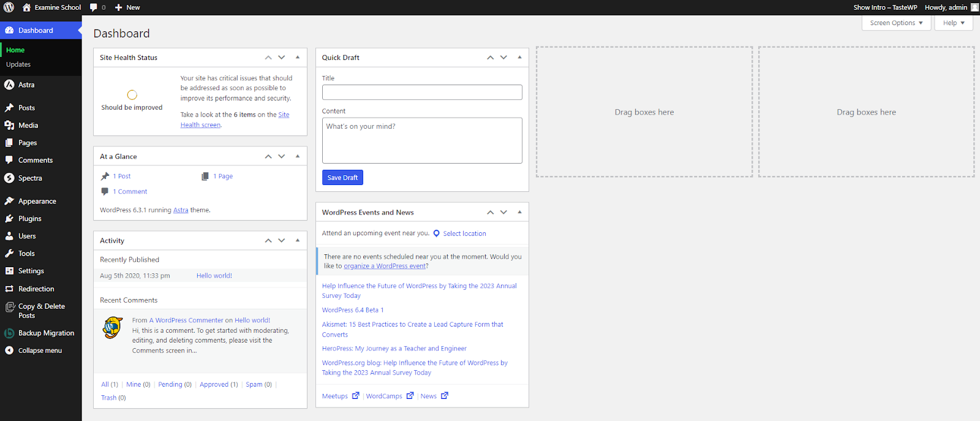Collapse the Quick Draft panel
The image size is (980, 421).
point(519,58)
